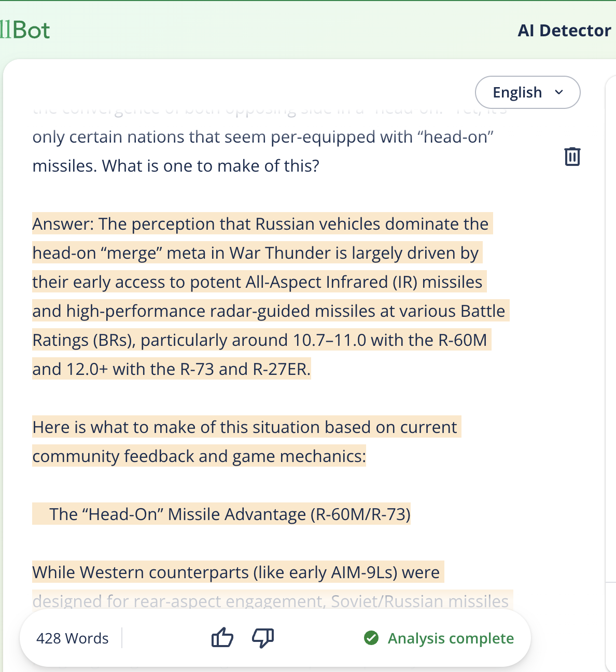Click the green Analysis complete checkmark
616x672 pixels.
pyautogui.click(x=371, y=638)
